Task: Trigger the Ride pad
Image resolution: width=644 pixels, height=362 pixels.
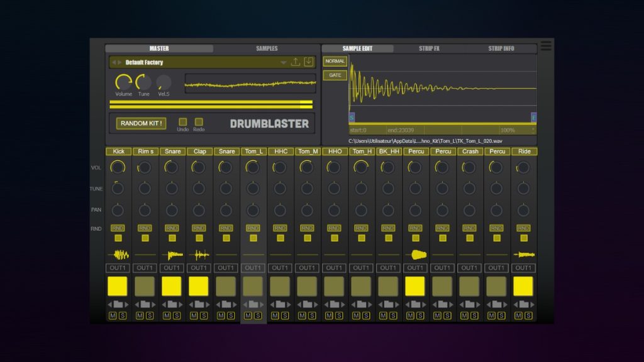Action: click(523, 286)
